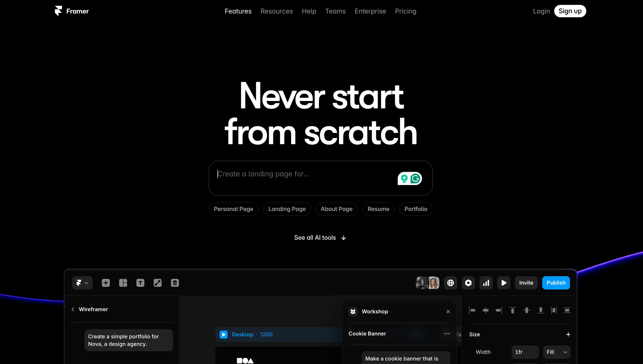
Task: Click the distribute vertically icon
Action: (x=567, y=310)
